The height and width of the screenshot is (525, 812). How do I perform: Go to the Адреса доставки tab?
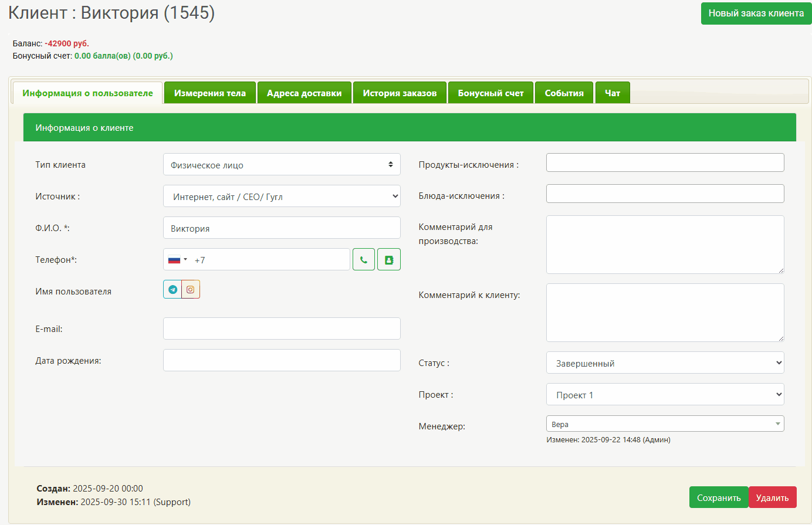pos(304,93)
